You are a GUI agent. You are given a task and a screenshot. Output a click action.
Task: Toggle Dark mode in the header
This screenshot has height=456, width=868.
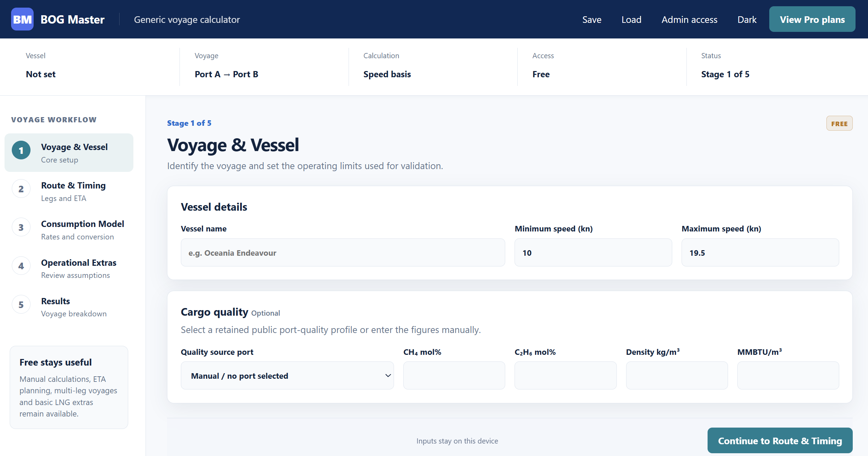(x=747, y=19)
